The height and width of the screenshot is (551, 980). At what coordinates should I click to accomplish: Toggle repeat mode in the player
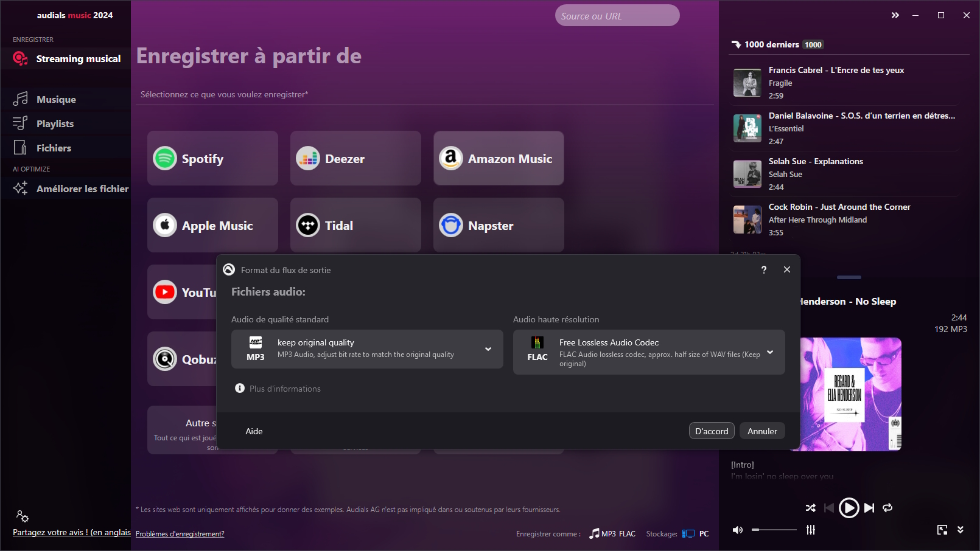(887, 508)
